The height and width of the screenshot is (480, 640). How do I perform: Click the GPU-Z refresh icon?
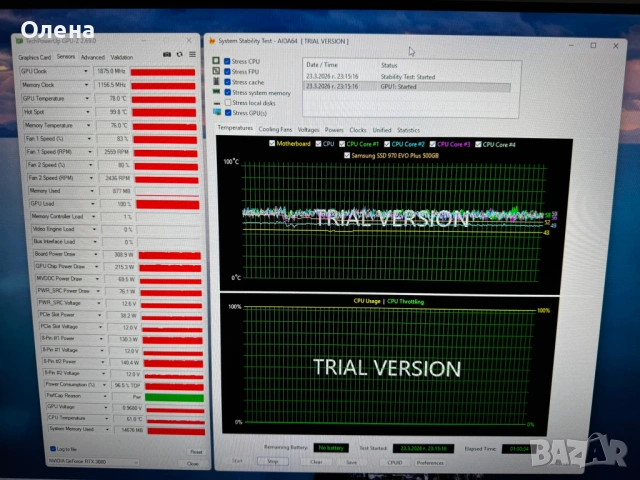click(179, 56)
